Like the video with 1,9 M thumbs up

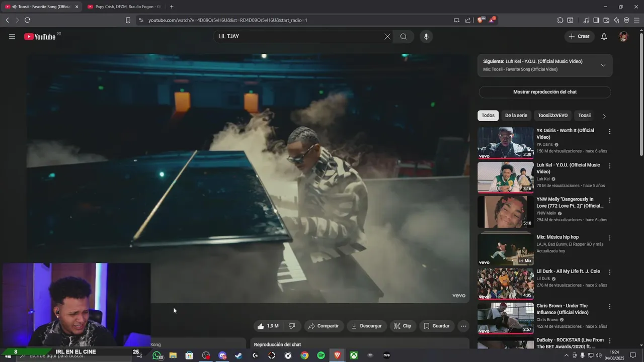pyautogui.click(x=268, y=326)
